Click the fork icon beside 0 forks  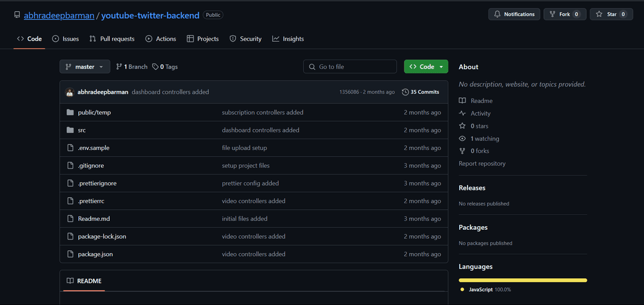click(x=463, y=151)
